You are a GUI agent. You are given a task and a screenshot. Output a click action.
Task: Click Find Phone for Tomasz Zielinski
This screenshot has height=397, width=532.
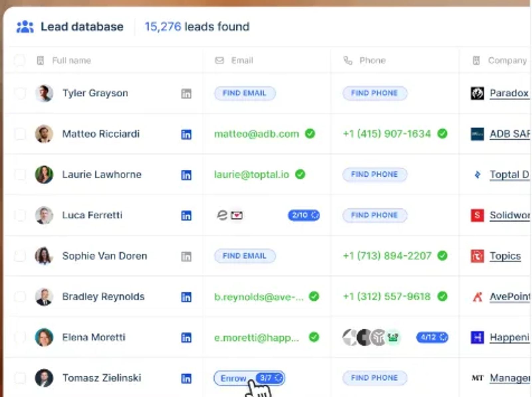(x=375, y=378)
